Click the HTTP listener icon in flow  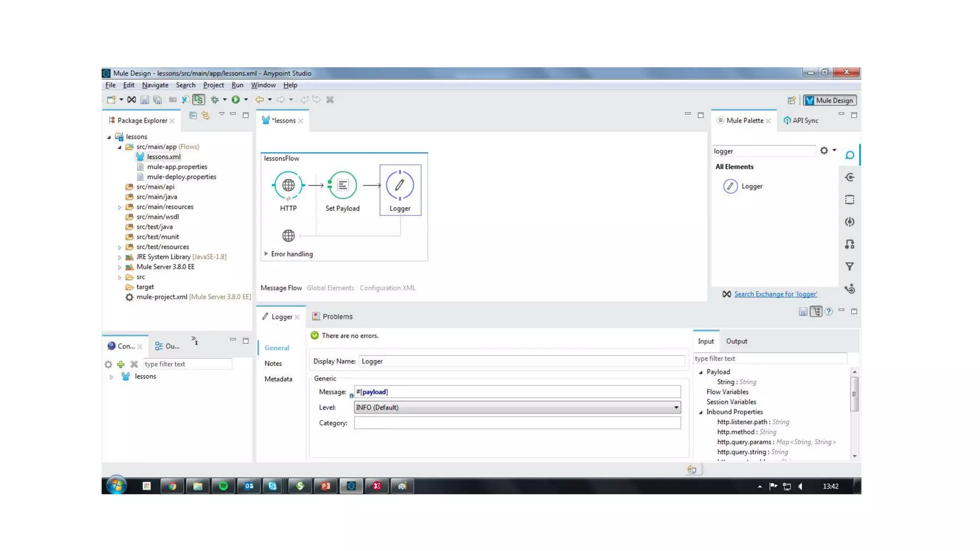click(288, 186)
